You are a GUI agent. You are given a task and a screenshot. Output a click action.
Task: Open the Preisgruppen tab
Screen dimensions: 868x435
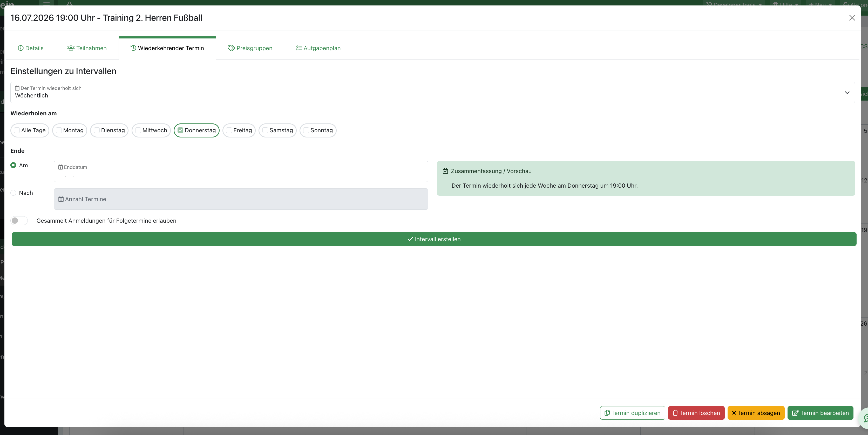click(250, 48)
